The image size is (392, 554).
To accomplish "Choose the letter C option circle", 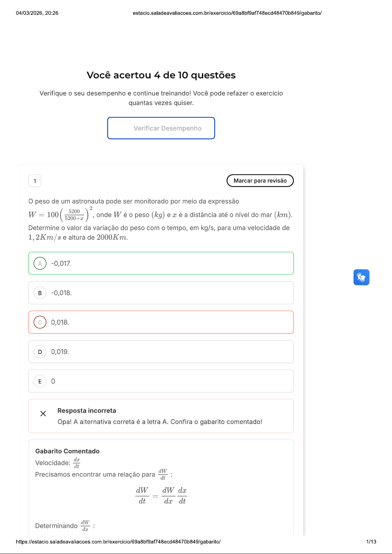I will point(40,322).
